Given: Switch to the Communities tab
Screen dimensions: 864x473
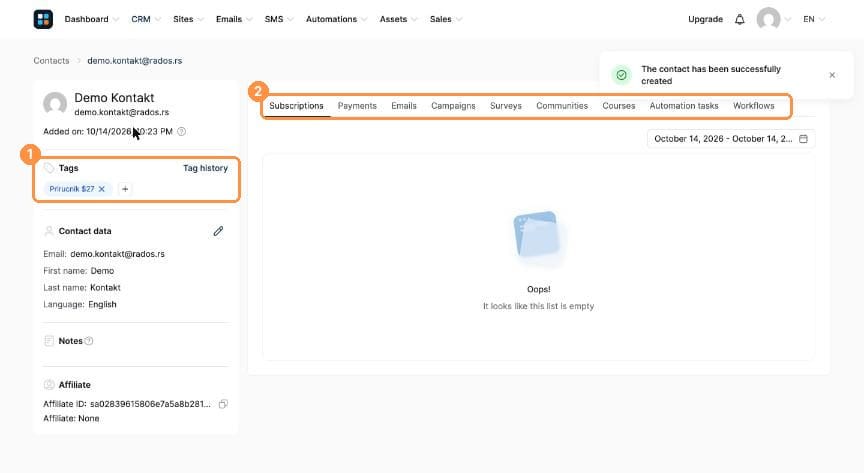Looking at the screenshot, I should click(562, 106).
